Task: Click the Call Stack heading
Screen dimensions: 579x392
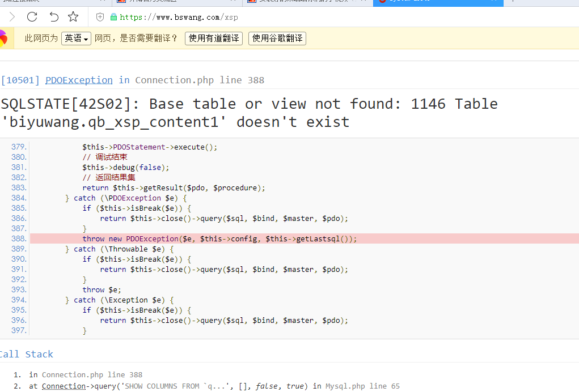Action: point(26,354)
